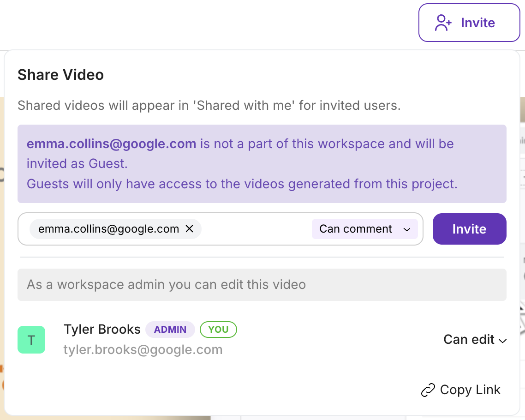Click the chevron arrow beside Can edit
The height and width of the screenshot is (420, 525).
pyautogui.click(x=503, y=341)
